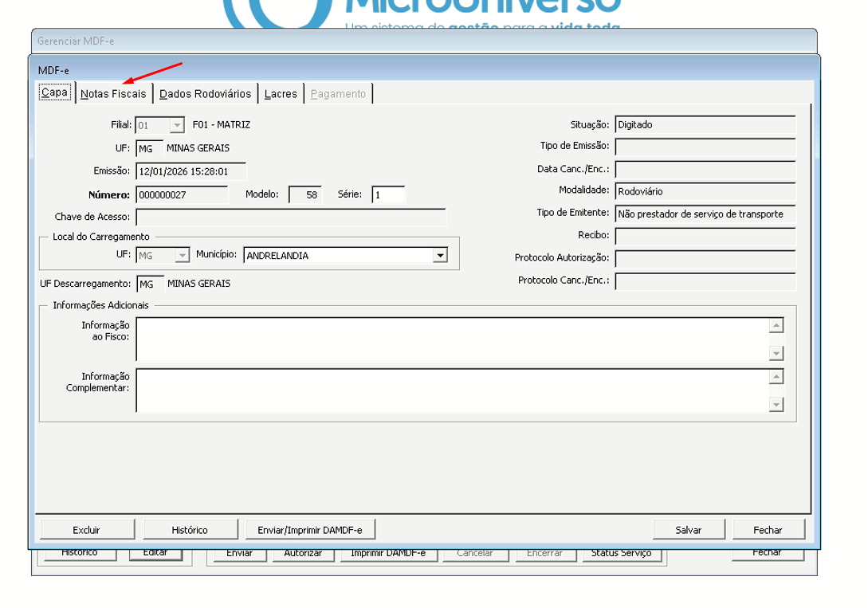
Task: Open the Filial dropdown arrow
Action: (176, 125)
